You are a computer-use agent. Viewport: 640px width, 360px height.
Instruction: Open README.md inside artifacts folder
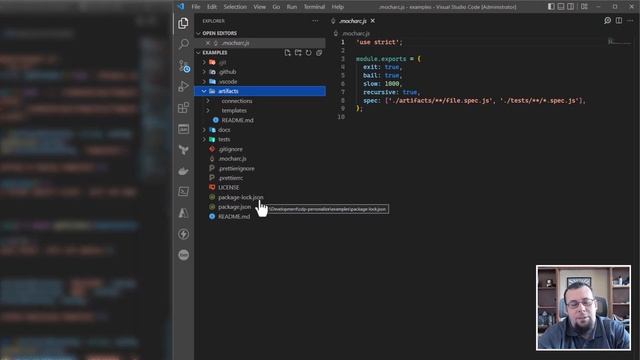237,120
